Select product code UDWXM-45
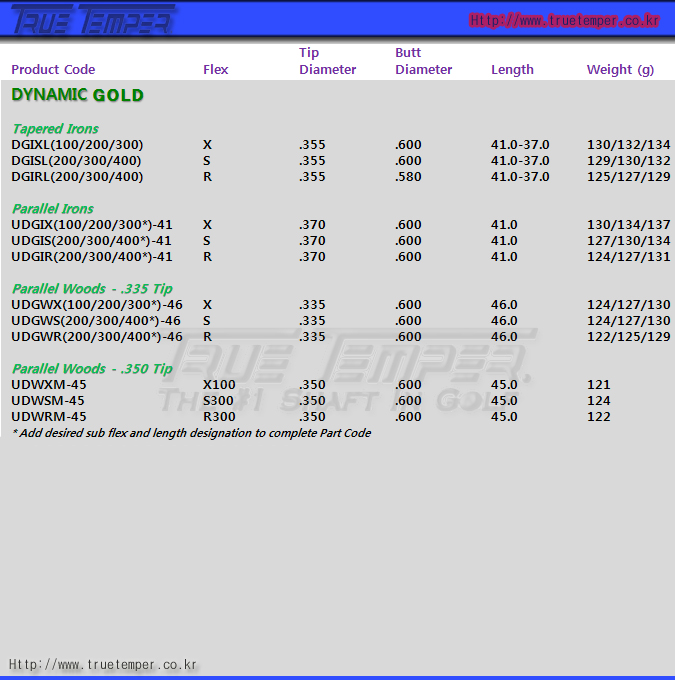Screen dimensions: 675x680 [48, 385]
